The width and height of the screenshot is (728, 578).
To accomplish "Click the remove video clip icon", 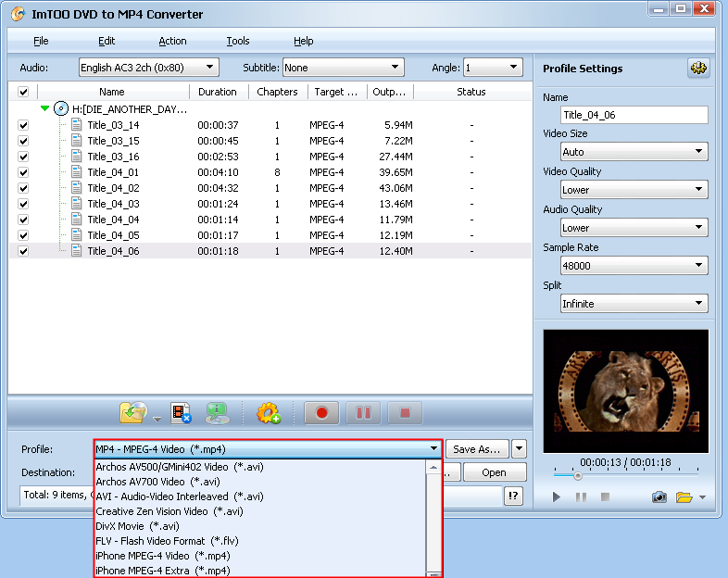I will coord(181,413).
